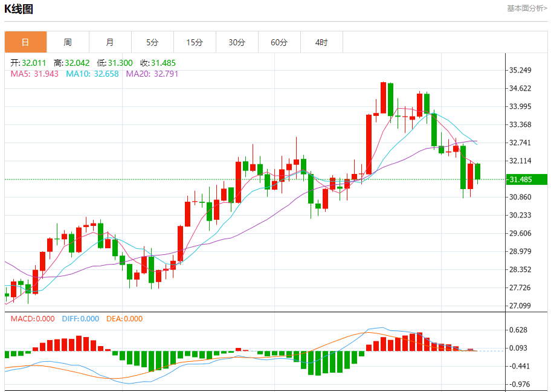Click the green current price tag 31.485
Viewport: 551px width, 392px height.
click(x=526, y=179)
